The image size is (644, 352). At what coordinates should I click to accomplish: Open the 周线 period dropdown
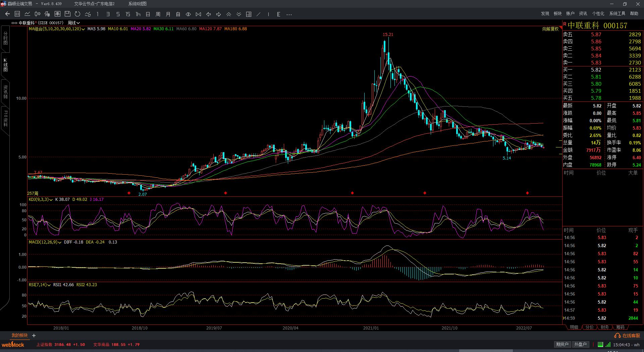pos(74,23)
